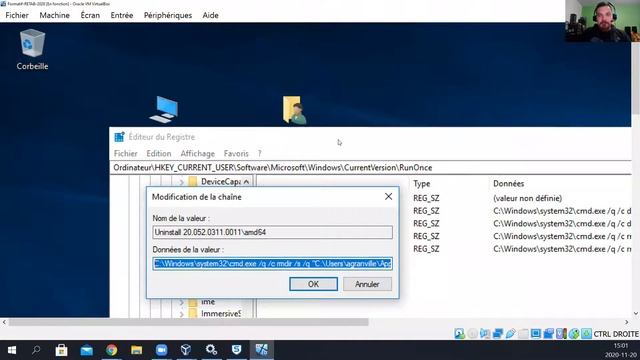
Task: Open the Windows Start menu
Action: 12,350
